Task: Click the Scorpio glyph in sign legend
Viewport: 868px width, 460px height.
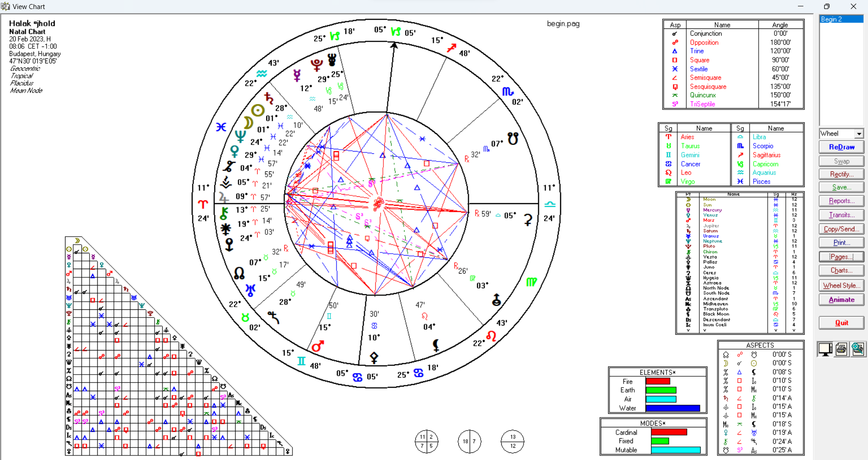Action: tap(740, 146)
